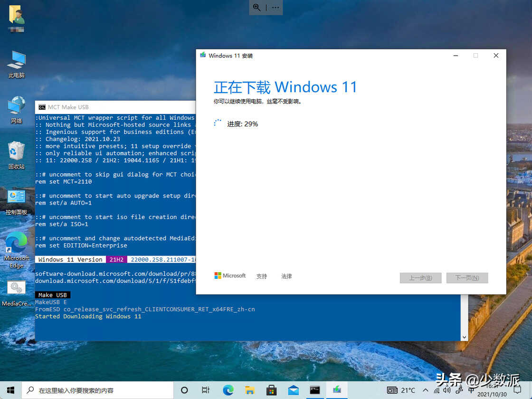
Task: Expand the hidden tray icons chevron
Action: [426, 390]
